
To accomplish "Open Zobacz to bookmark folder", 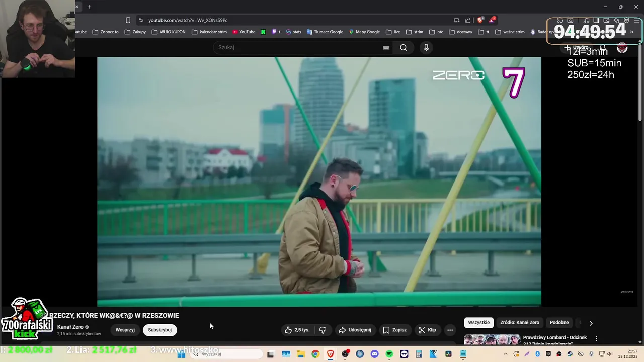I will 106,32.
